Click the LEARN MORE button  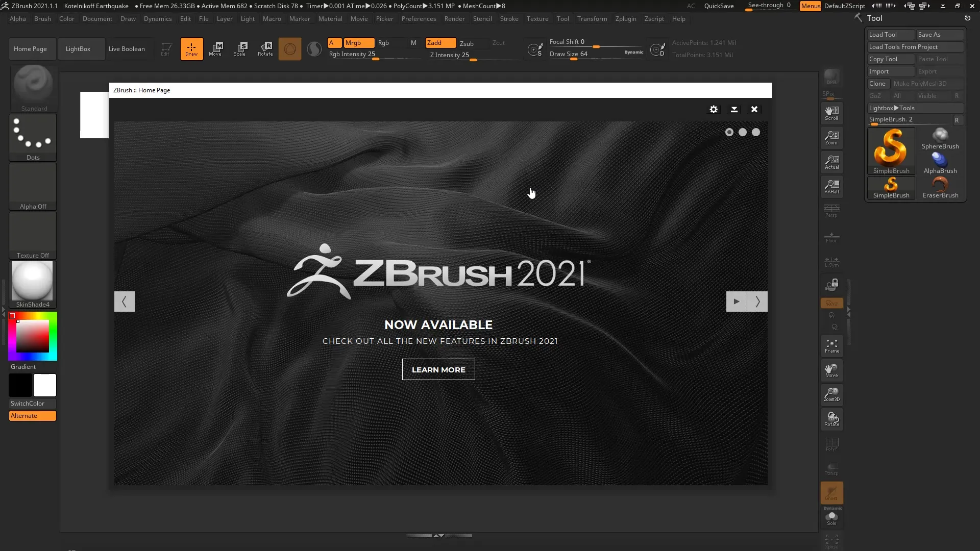click(438, 369)
